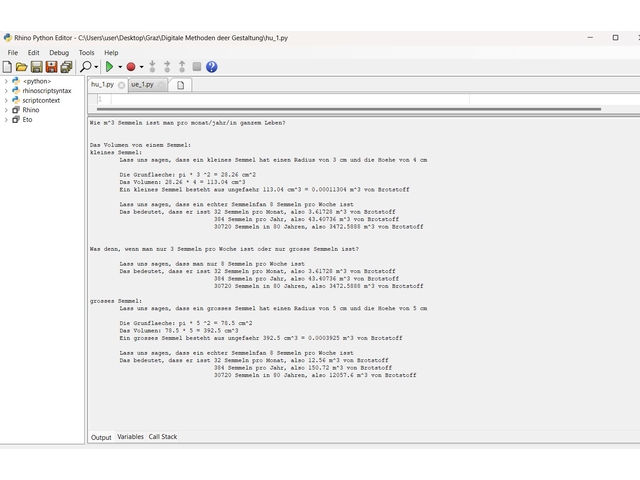Screen dimensions: 640x480
Task: Close the hu_1.py tab
Action: pyautogui.click(x=121, y=85)
